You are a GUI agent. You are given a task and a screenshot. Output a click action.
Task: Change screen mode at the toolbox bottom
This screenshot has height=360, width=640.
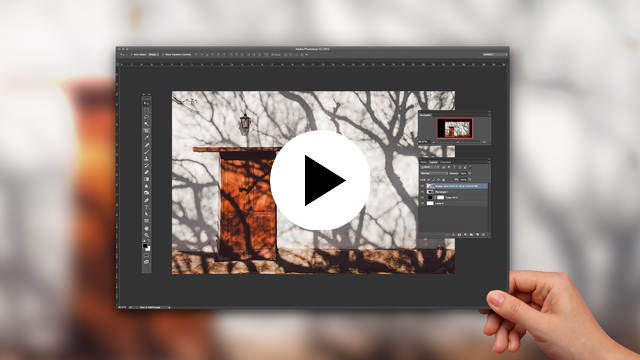(x=147, y=262)
